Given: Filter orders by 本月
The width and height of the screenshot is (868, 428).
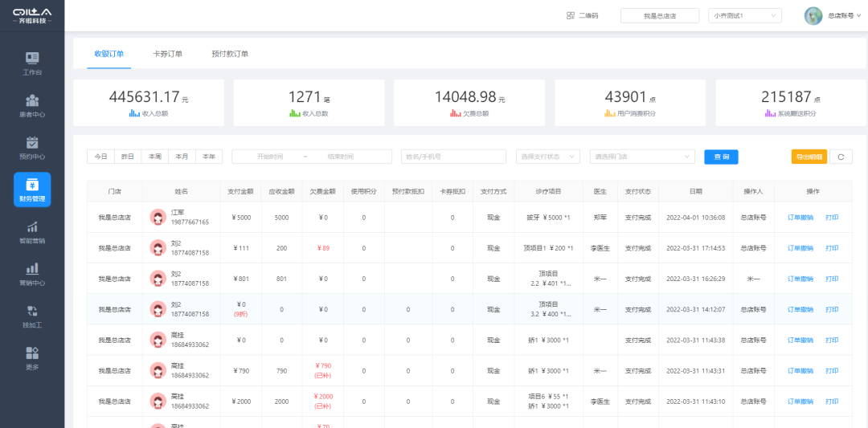Looking at the screenshot, I should pos(182,157).
